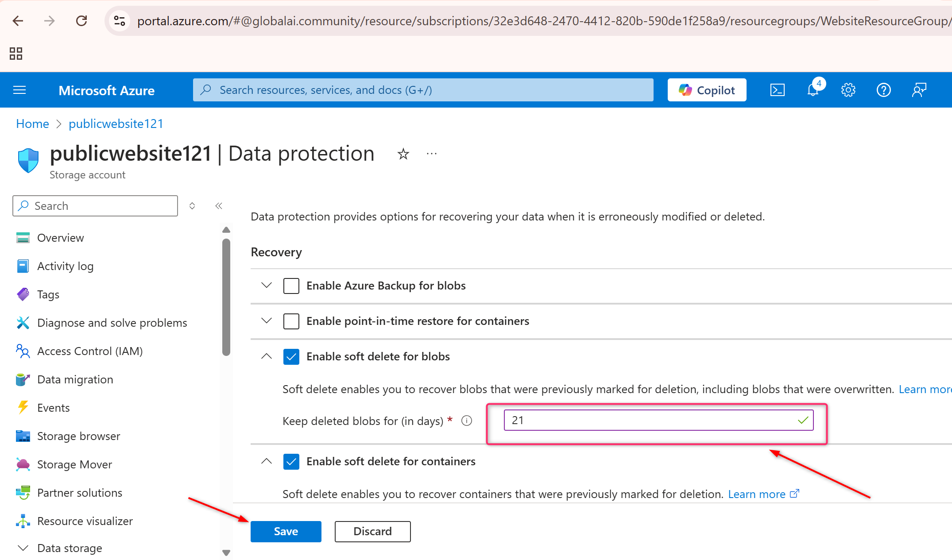The height and width of the screenshot is (560, 952).
Task: Click the Microsoft Azure logo text
Action: pos(107,90)
